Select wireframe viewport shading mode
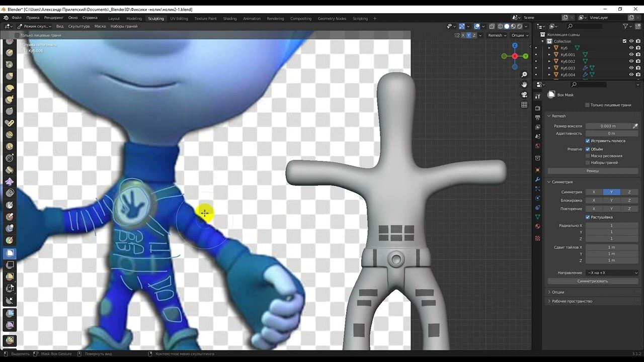 (x=500, y=26)
